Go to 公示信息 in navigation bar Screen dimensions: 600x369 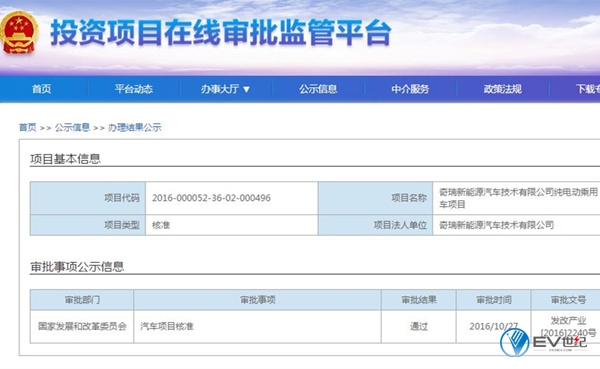(x=318, y=89)
